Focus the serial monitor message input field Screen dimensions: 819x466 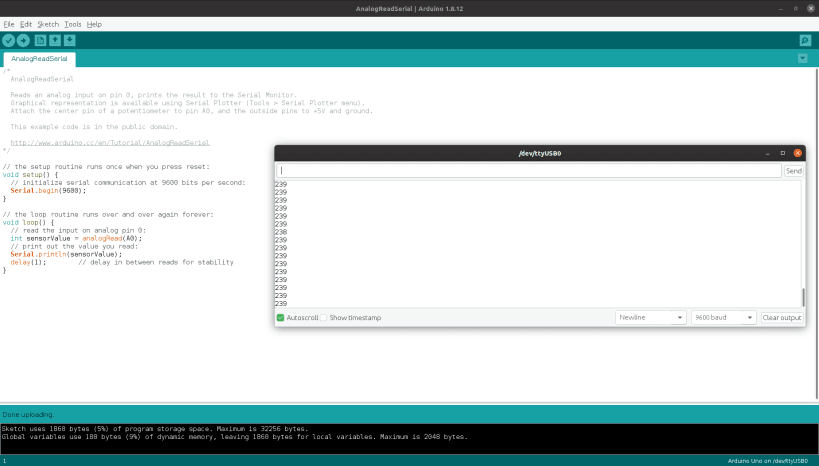[529, 170]
